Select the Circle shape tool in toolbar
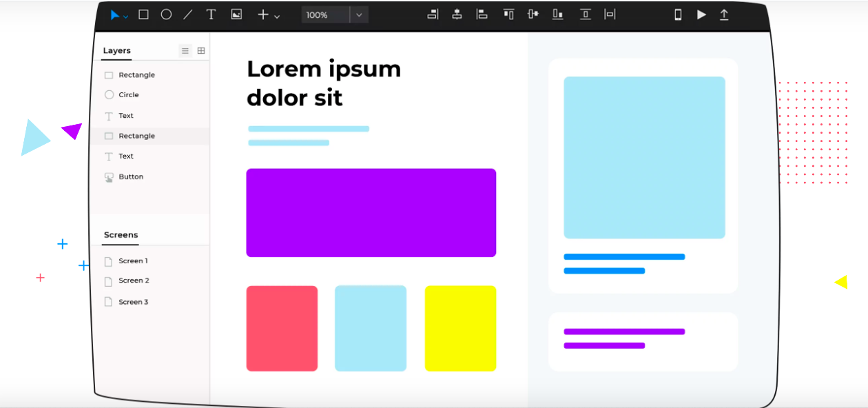The height and width of the screenshot is (408, 868). pos(166,14)
